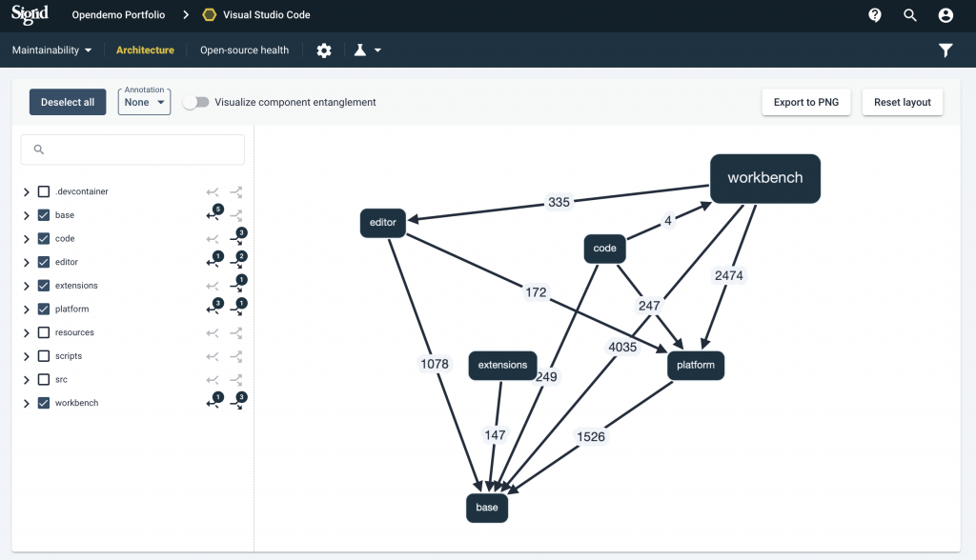Select the workbench node in the graph

[765, 179]
